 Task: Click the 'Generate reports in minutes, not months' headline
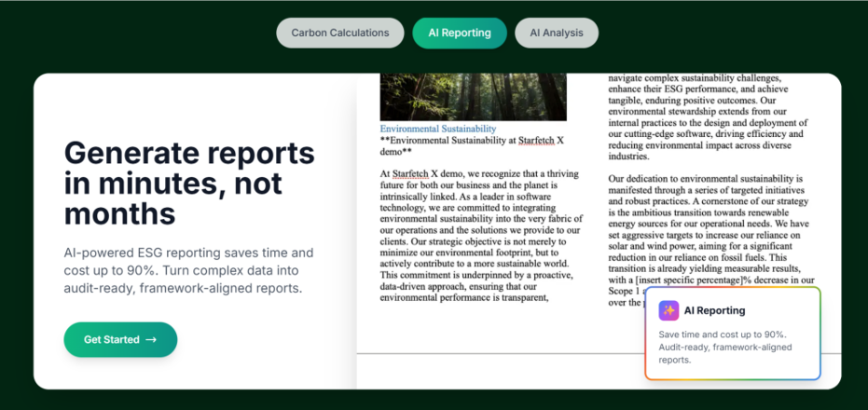[x=189, y=183]
